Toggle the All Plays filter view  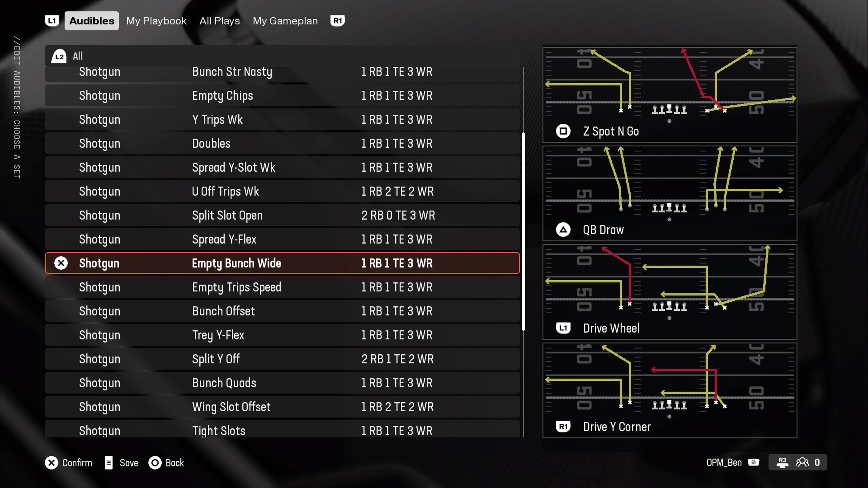[x=219, y=21]
